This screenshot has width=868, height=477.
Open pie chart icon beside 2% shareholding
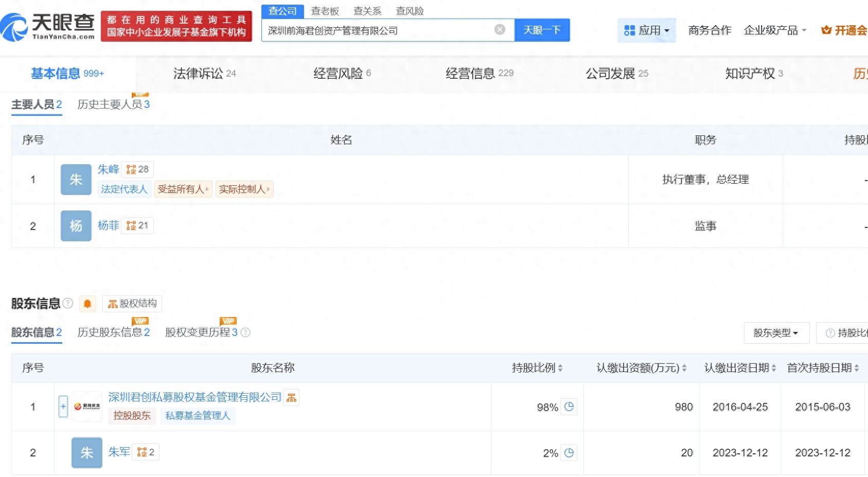(569, 453)
